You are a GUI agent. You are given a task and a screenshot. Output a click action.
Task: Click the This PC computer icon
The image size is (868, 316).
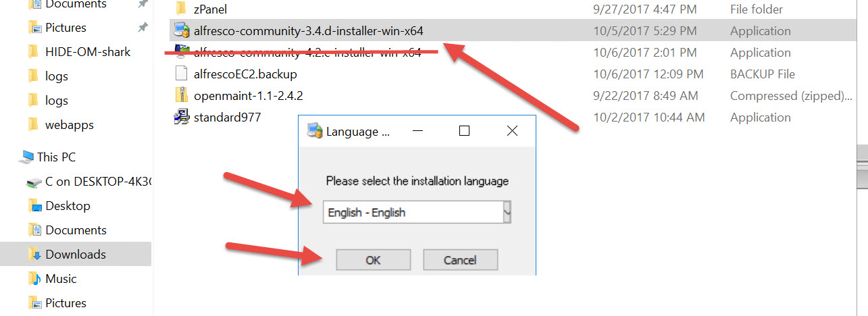tap(27, 157)
